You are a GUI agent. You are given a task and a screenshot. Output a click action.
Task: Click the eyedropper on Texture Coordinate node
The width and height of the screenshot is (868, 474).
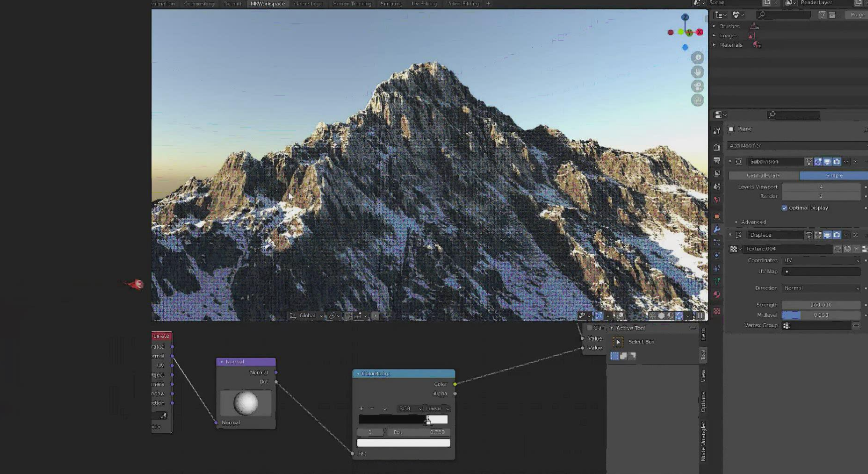(163, 415)
